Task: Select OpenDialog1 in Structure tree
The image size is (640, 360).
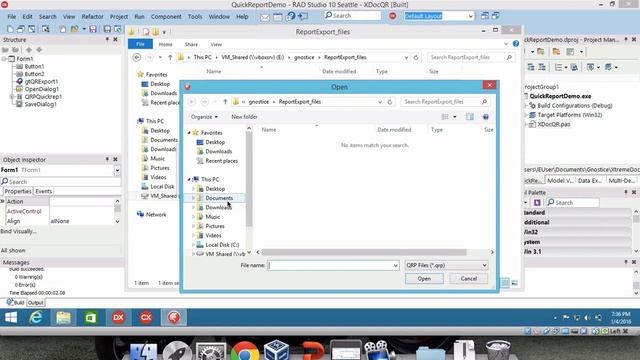Action: [41, 89]
